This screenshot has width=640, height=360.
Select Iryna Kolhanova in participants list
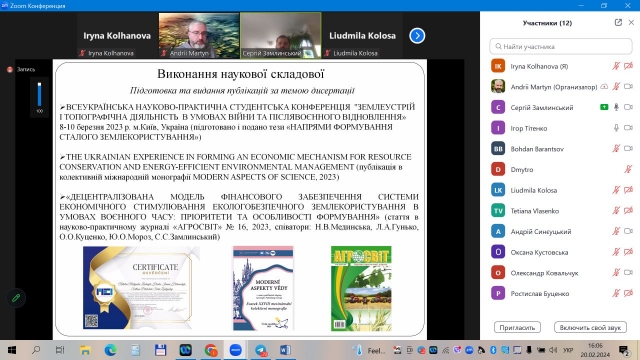click(x=561, y=66)
